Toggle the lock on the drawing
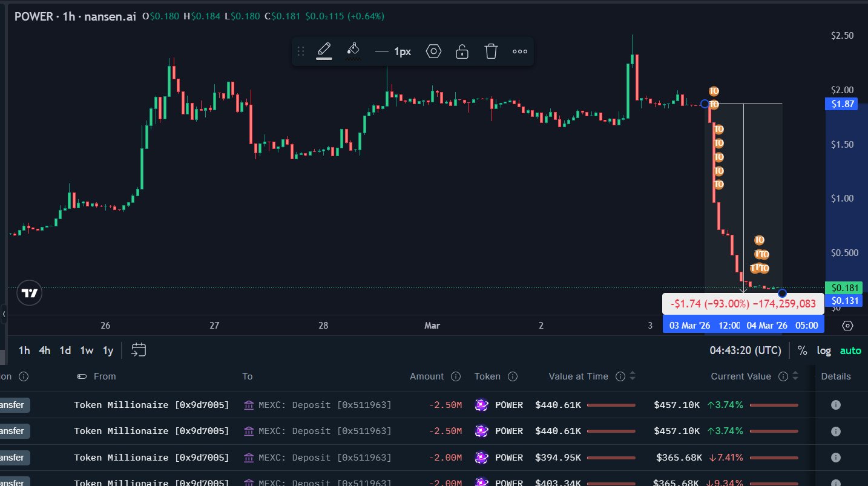The width and height of the screenshot is (868, 486). [462, 51]
